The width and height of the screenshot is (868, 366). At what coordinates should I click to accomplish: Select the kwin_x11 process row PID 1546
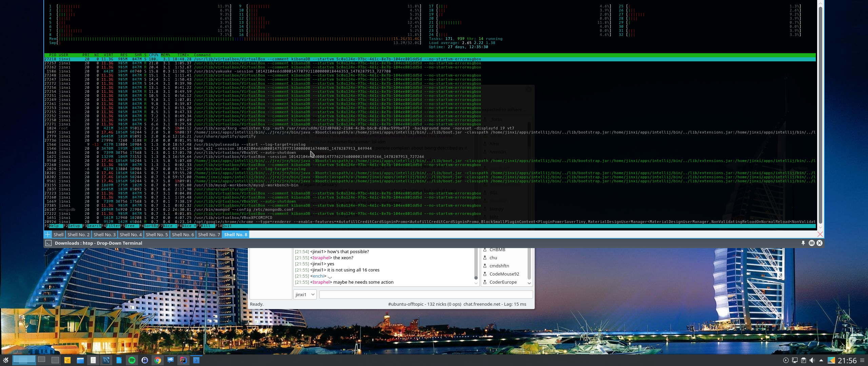(430, 148)
